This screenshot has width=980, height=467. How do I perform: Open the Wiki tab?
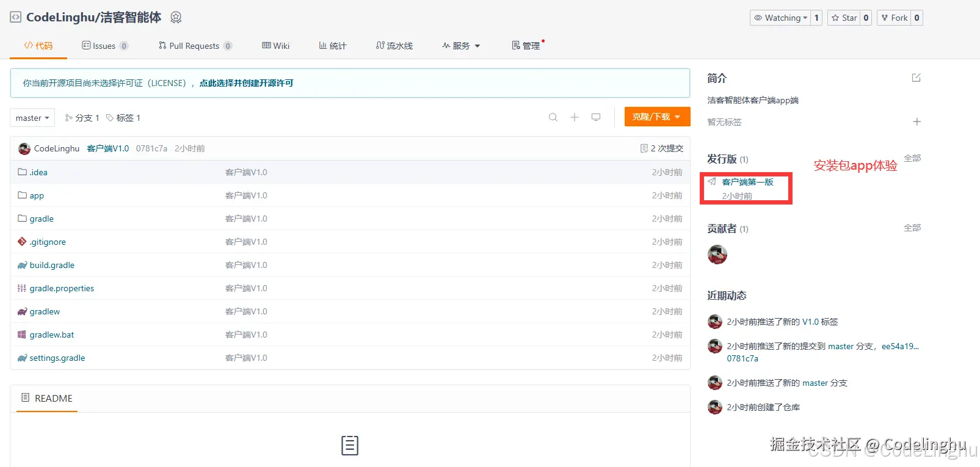pos(275,46)
